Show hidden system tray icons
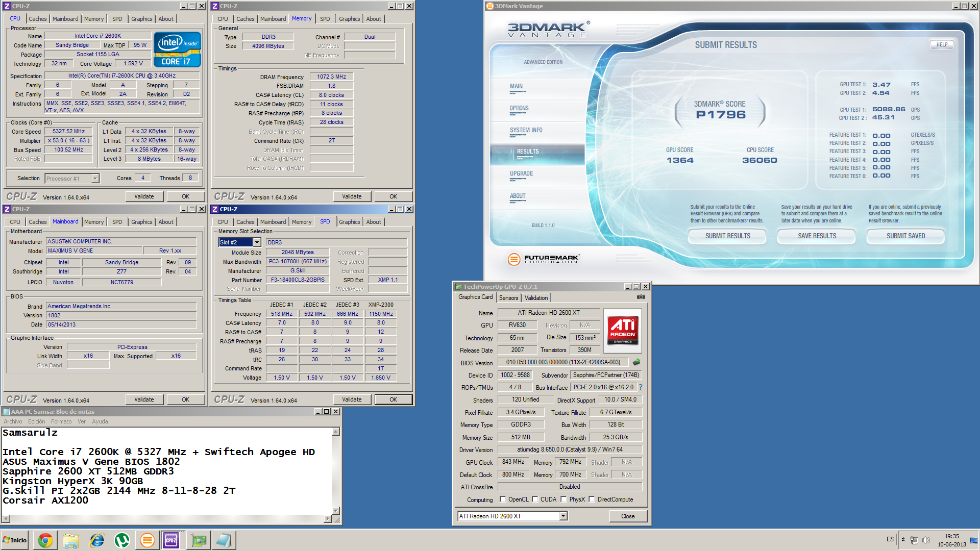Image resolution: width=980 pixels, height=551 pixels. 903,540
